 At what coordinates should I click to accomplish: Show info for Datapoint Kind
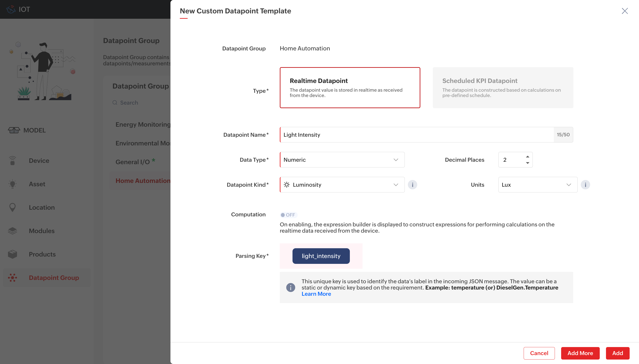coord(412,185)
